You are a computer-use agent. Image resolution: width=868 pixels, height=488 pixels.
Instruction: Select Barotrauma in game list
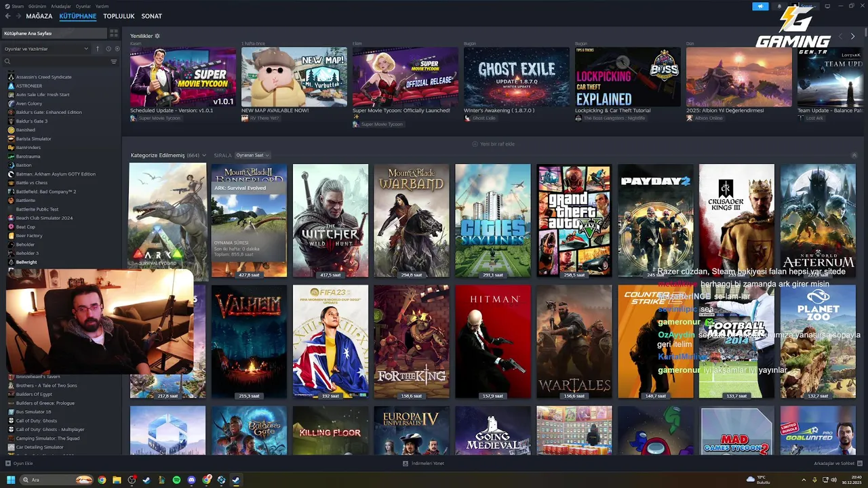28,156
